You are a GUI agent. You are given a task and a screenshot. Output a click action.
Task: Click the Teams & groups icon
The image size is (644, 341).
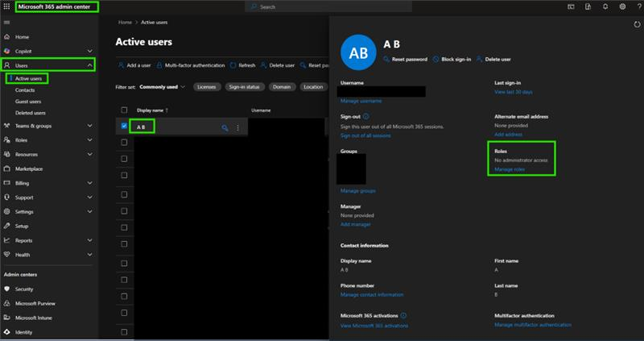(6, 126)
